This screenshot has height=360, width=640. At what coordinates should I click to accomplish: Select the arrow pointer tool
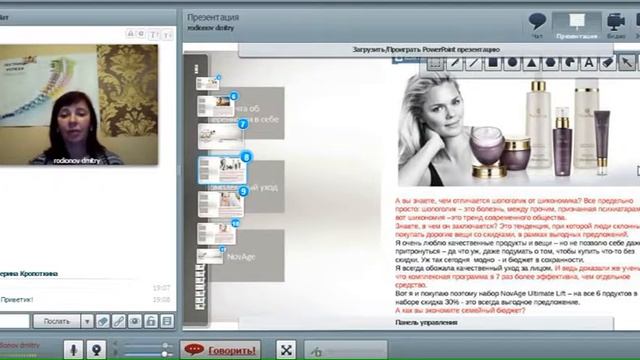point(627,63)
